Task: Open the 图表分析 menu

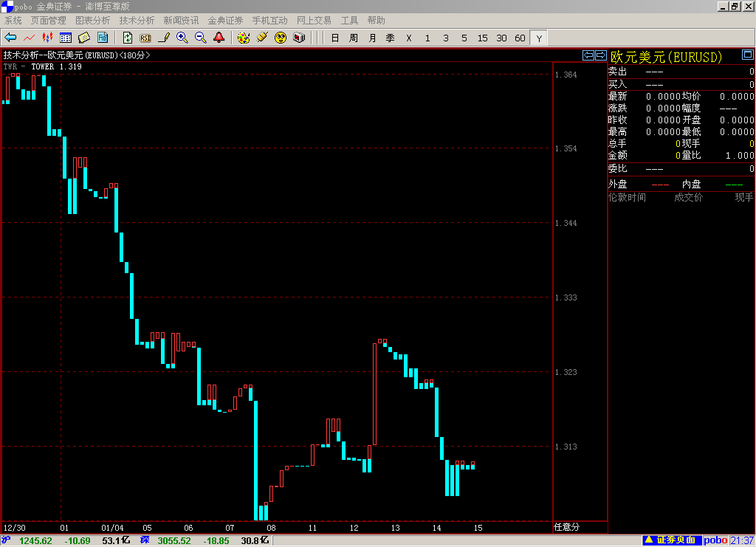Action: coord(92,20)
